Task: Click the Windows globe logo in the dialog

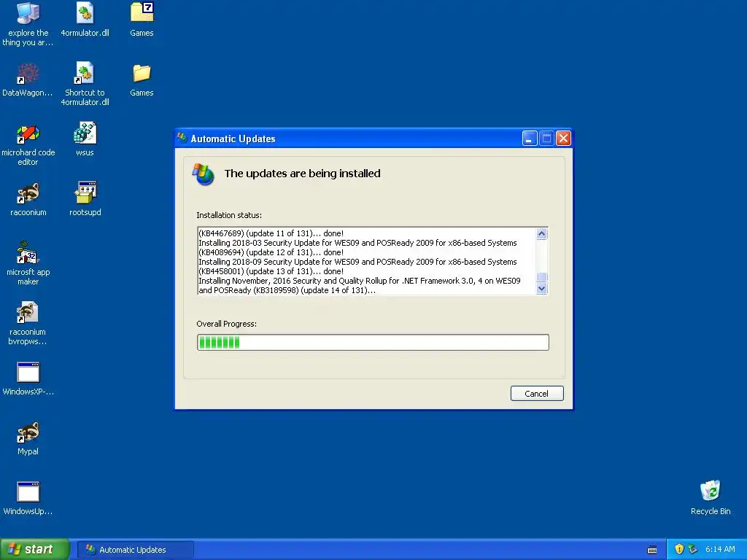Action: 204,174
